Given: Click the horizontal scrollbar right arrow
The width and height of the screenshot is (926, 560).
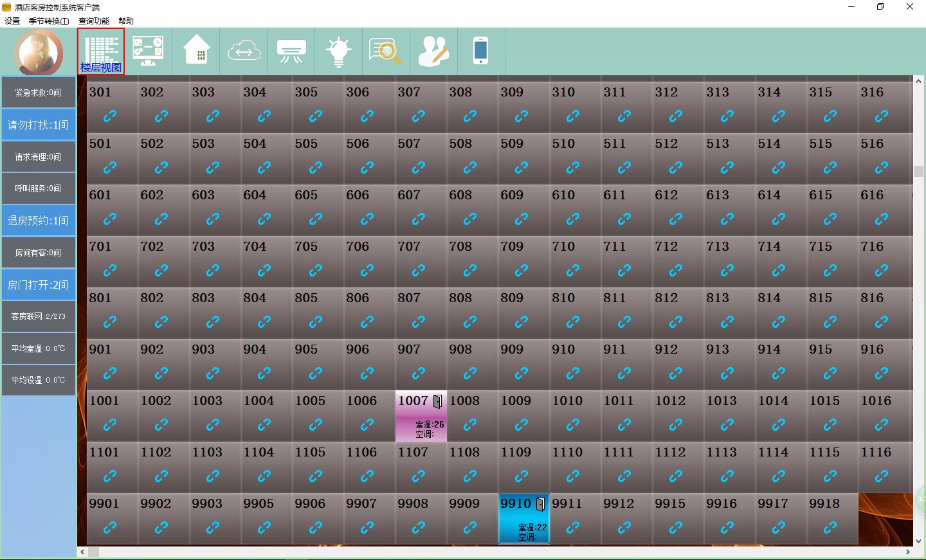Looking at the screenshot, I should coord(907,552).
